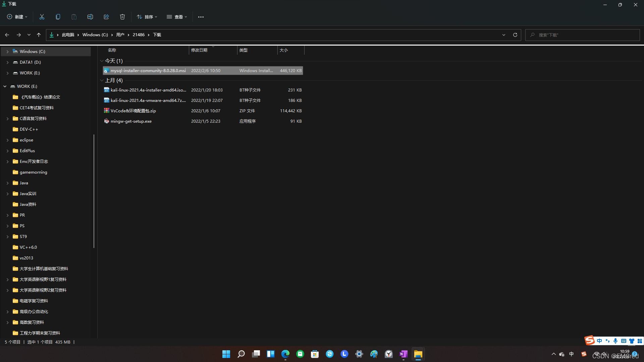The height and width of the screenshot is (362, 644).
Task: Refresh the current folder view
Action: (x=515, y=35)
